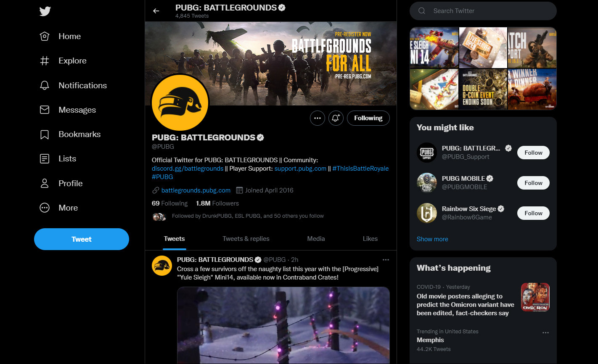Image resolution: width=598 pixels, height=364 pixels.
Task: Click the Joined April 2016 text
Action: click(x=269, y=190)
